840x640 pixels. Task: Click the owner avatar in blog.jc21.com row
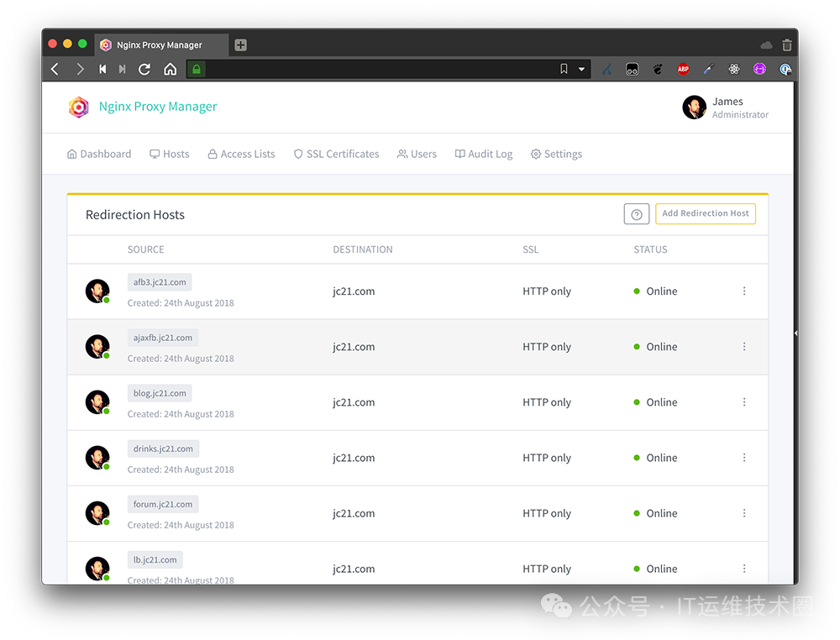pyautogui.click(x=97, y=402)
